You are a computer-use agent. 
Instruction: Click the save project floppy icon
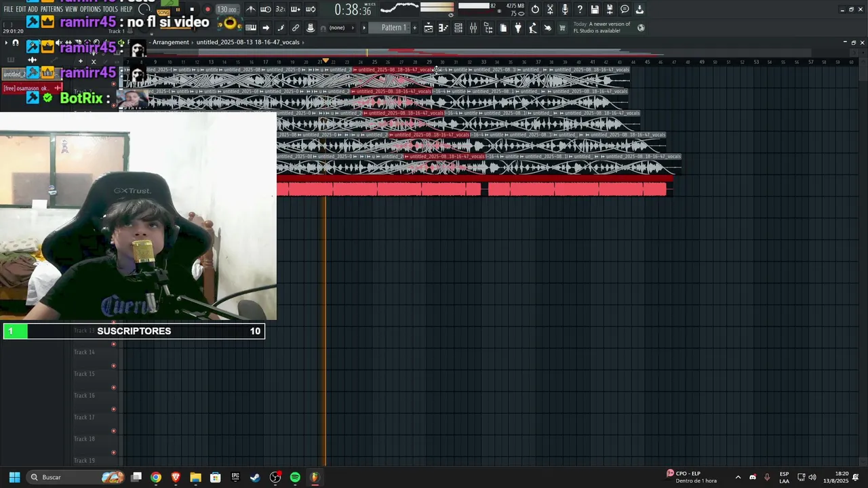coord(595,9)
